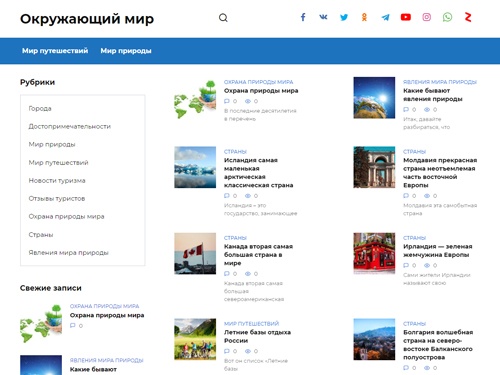The image size is (500, 375).
Task: Open the YouTube icon
Action: tap(406, 17)
